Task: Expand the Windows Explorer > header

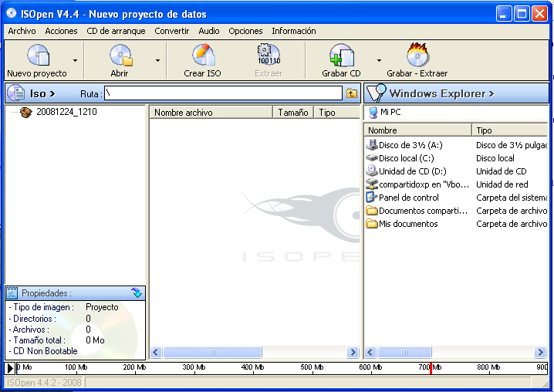Action: (x=441, y=93)
